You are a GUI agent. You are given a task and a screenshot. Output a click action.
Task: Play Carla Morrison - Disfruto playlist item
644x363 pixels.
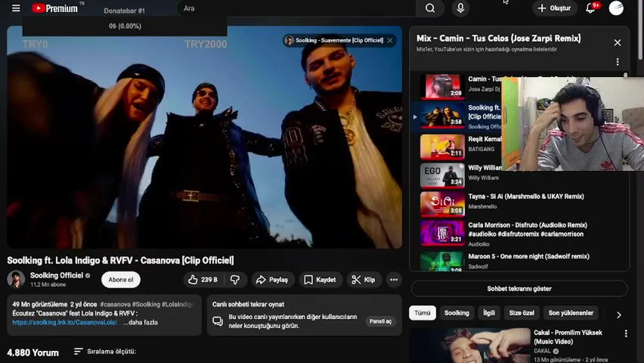(x=519, y=233)
